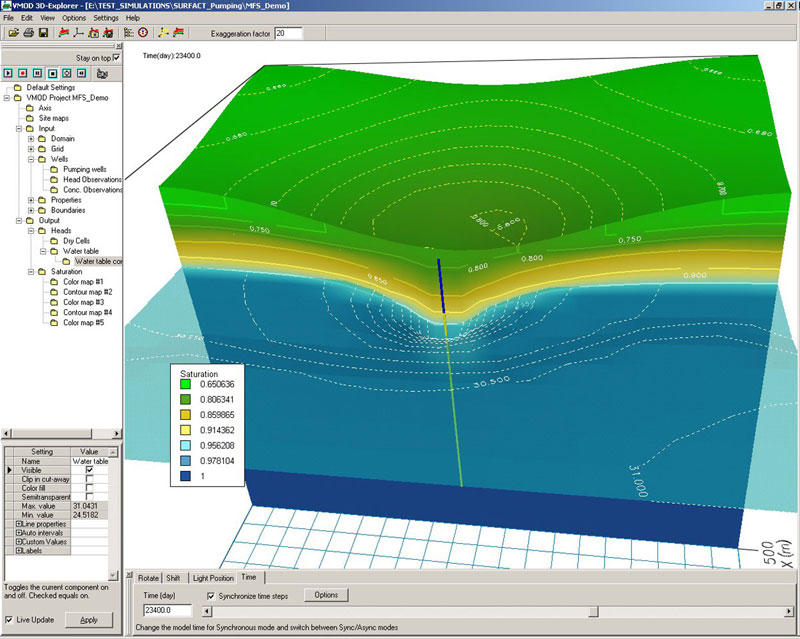Click the red Record animation icon

(23, 73)
